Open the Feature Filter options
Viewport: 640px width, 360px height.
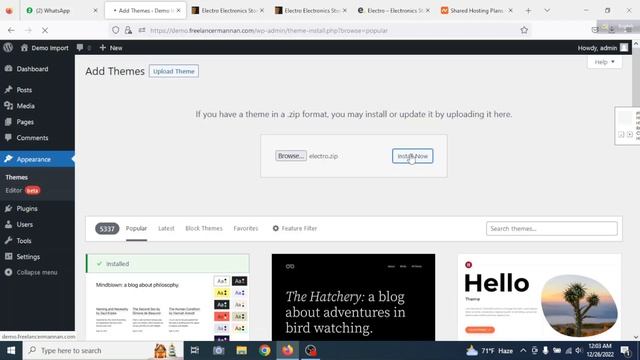tap(295, 228)
